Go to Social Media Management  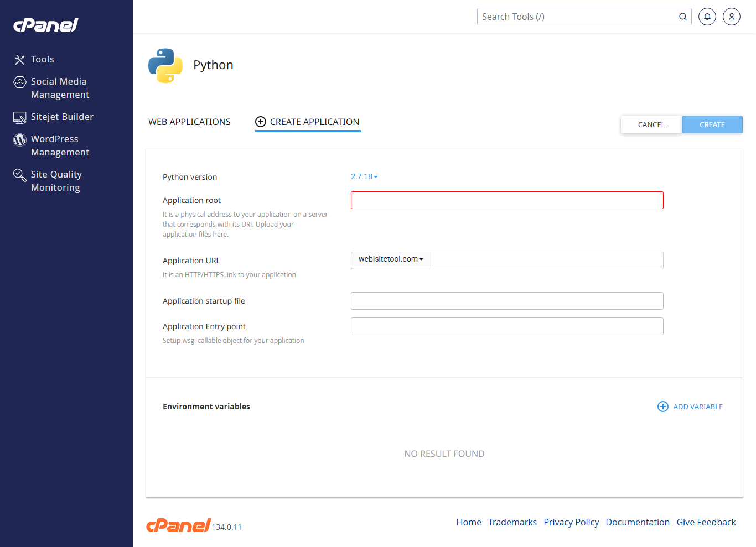60,88
